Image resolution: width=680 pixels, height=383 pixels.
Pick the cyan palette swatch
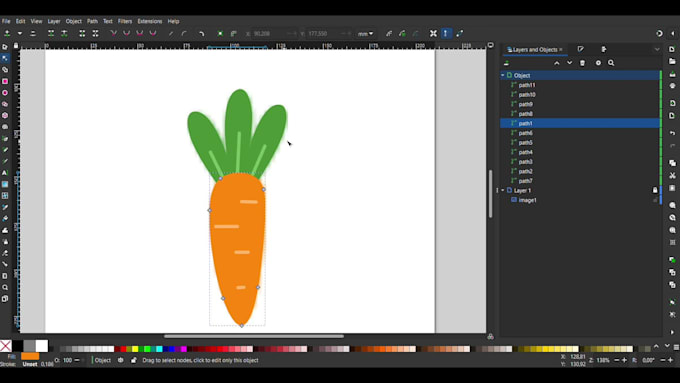pos(160,349)
